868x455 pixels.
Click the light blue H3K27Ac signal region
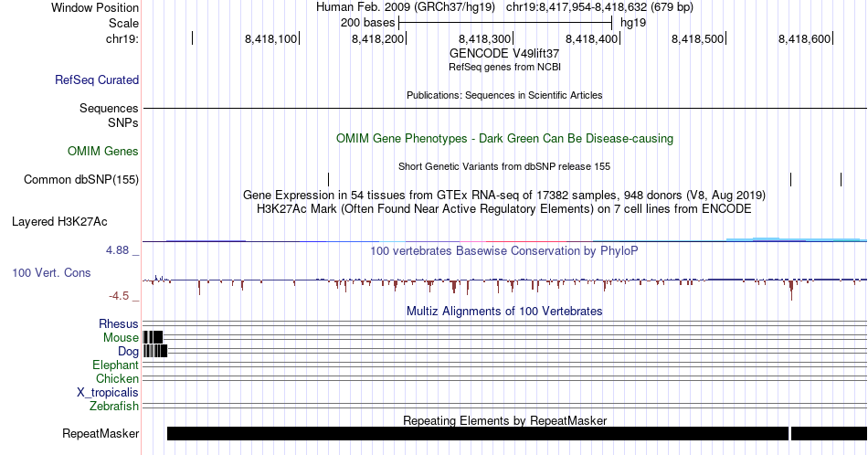point(796,239)
